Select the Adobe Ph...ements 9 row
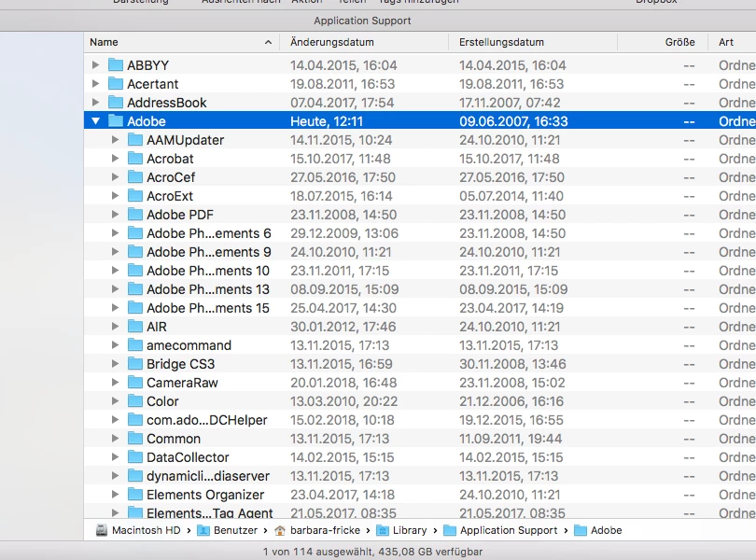Screen dimensions: 756x560 pos(420,252)
